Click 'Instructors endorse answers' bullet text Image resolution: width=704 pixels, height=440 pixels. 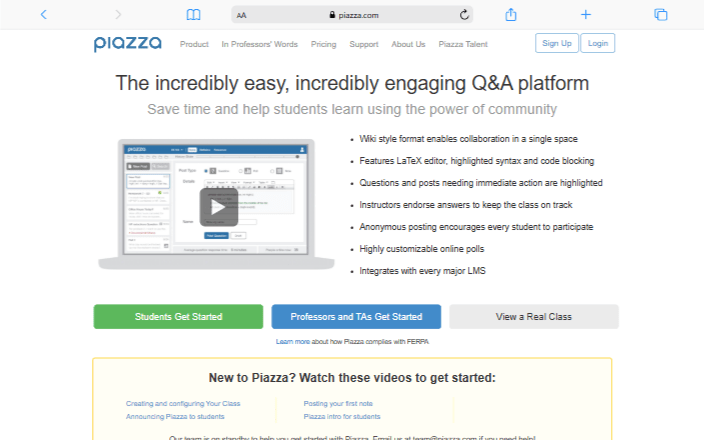pos(466,205)
